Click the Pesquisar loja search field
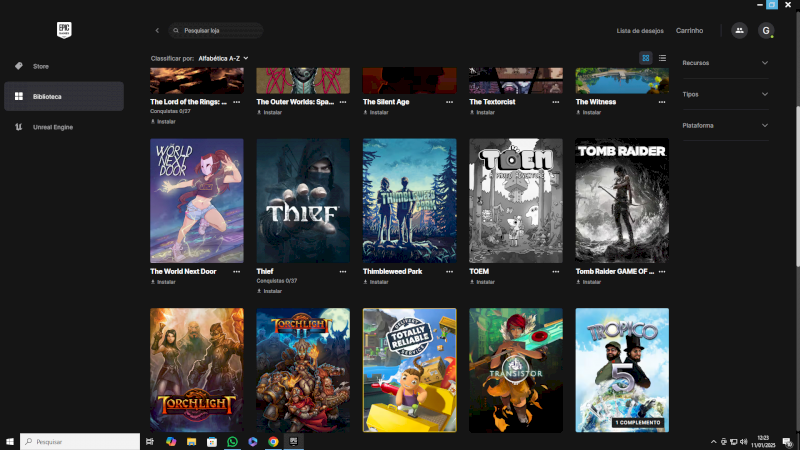This screenshot has height=450, width=800. (x=216, y=31)
